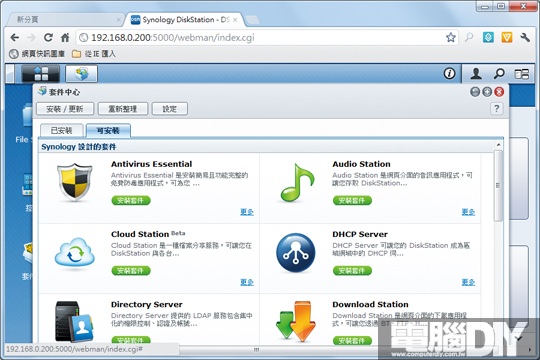Image resolution: width=540 pixels, height=360 pixels.
Task: Open 更多 link for DHCP Server
Action: [468, 282]
